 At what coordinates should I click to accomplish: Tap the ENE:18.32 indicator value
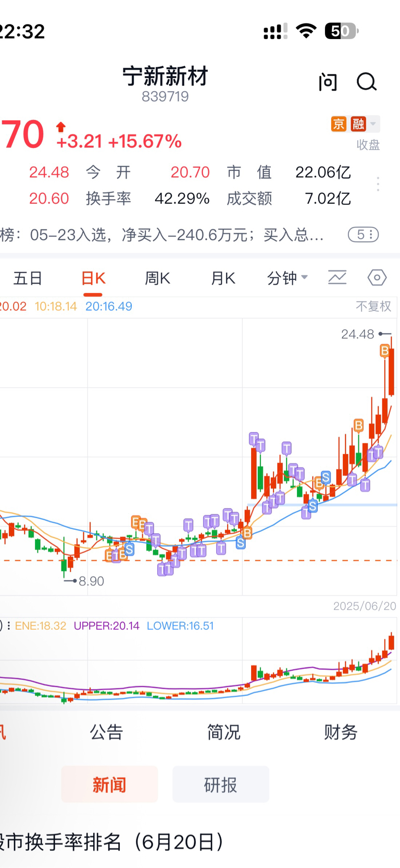pyautogui.click(x=41, y=626)
